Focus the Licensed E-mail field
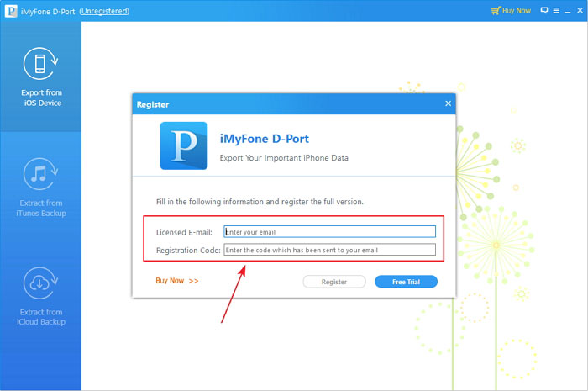The width and height of the screenshot is (588, 391). (329, 232)
